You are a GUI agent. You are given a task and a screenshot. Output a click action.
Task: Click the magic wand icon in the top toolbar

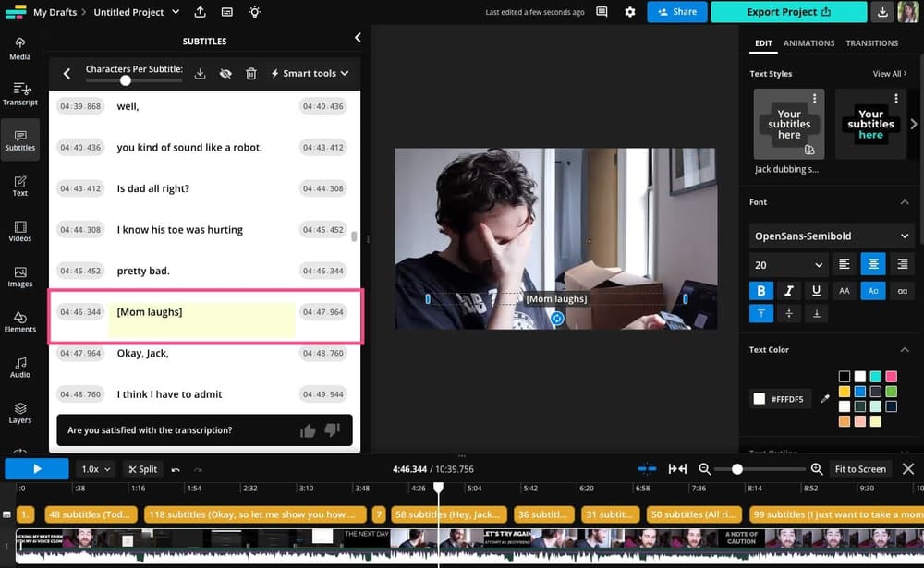tap(255, 12)
